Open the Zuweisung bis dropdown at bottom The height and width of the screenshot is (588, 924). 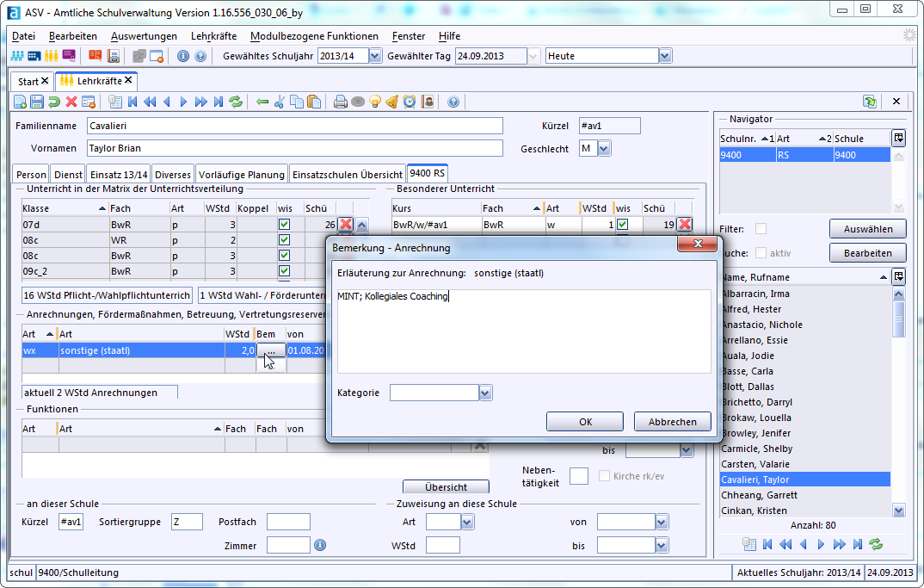[662, 546]
